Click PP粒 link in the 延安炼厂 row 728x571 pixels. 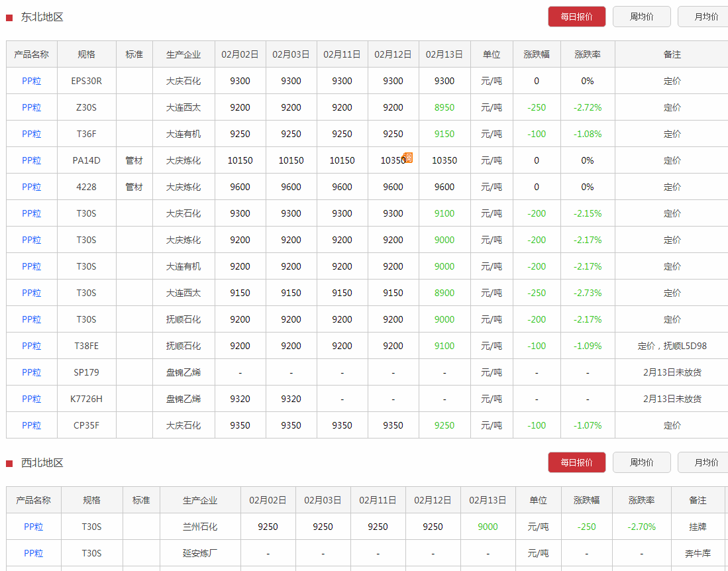(x=33, y=553)
